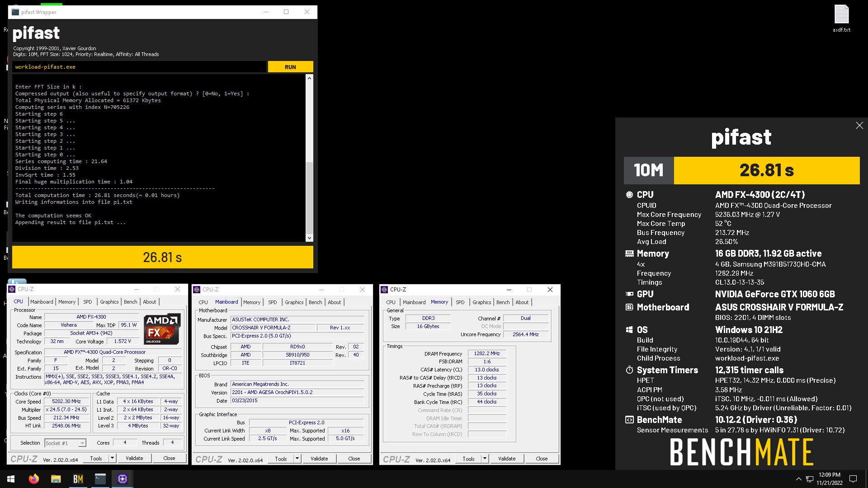Click the CROSSHAIR V FORMULA-Z model field
Image resolution: width=868 pixels, height=488 pixels.
pyautogui.click(x=273, y=328)
